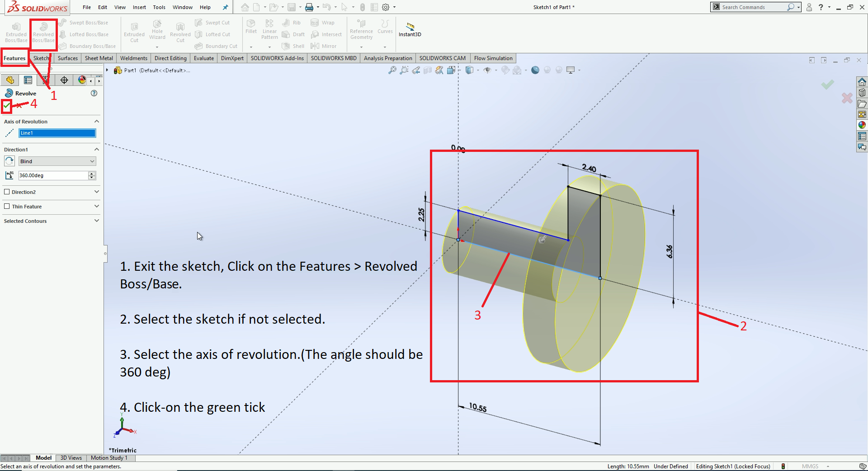Open the FeatureManager design tree tab icon
This screenshot has width=868, height=471.
point(10,80)
